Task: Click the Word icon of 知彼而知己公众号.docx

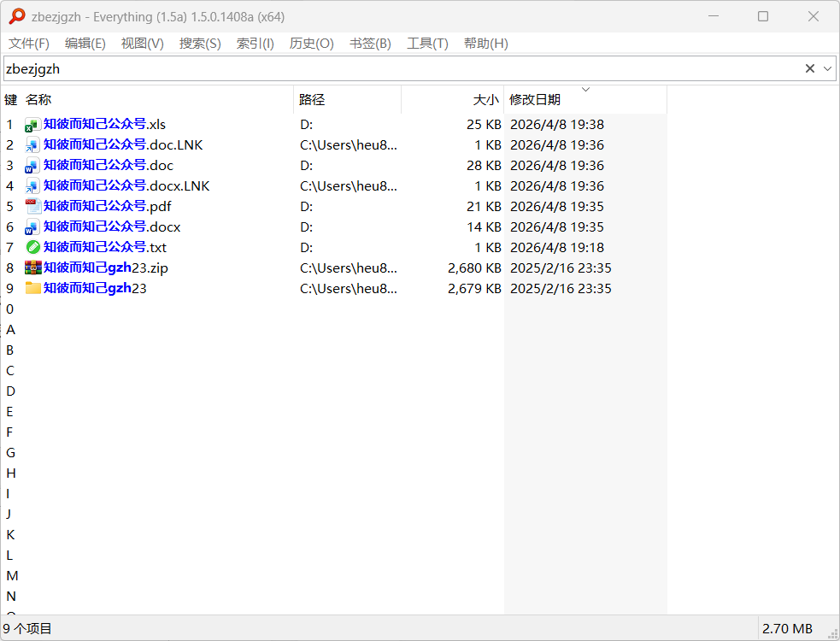Action: (x=32, y=227)
